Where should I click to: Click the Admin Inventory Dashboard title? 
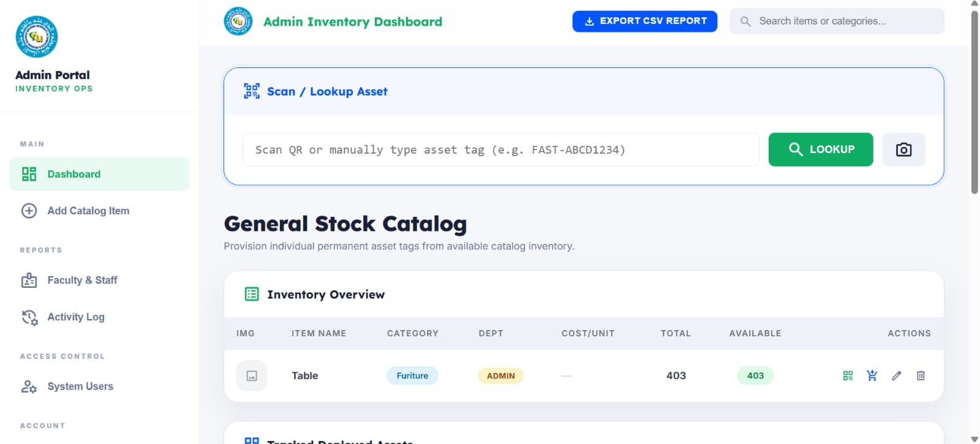(x=352, y=21)
